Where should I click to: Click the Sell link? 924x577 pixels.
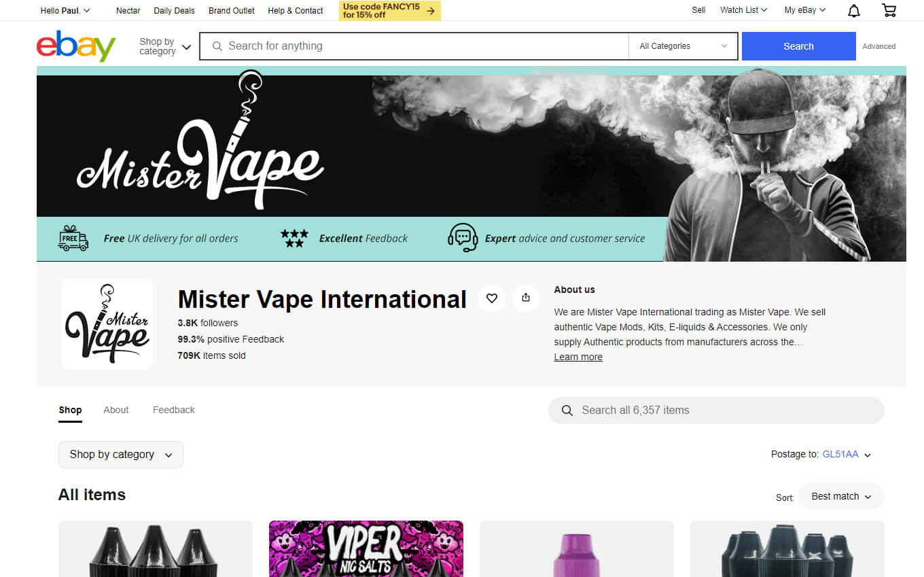coord(698,10)
